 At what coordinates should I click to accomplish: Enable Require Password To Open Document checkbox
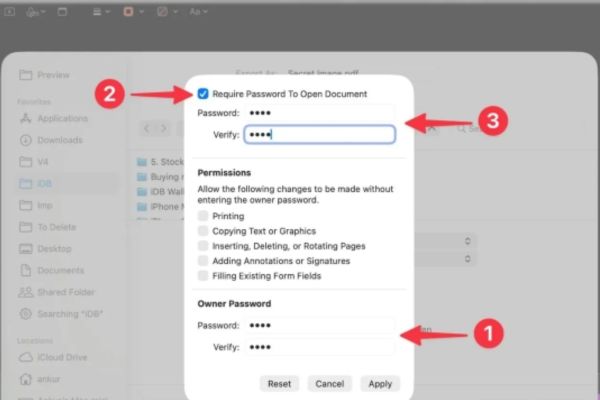click(203, 94)
